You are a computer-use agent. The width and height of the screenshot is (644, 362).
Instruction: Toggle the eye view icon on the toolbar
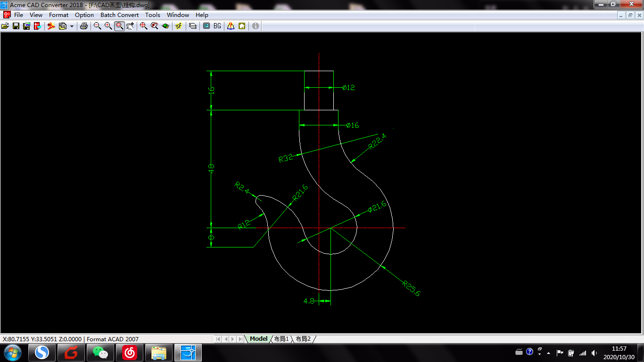(165, 26)
